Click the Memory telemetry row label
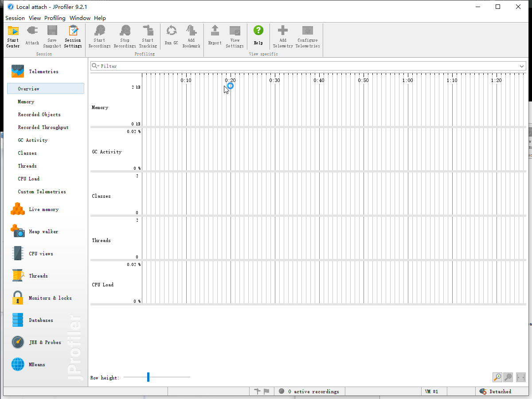The image size is (532, 399). click(x=100, y=107)
